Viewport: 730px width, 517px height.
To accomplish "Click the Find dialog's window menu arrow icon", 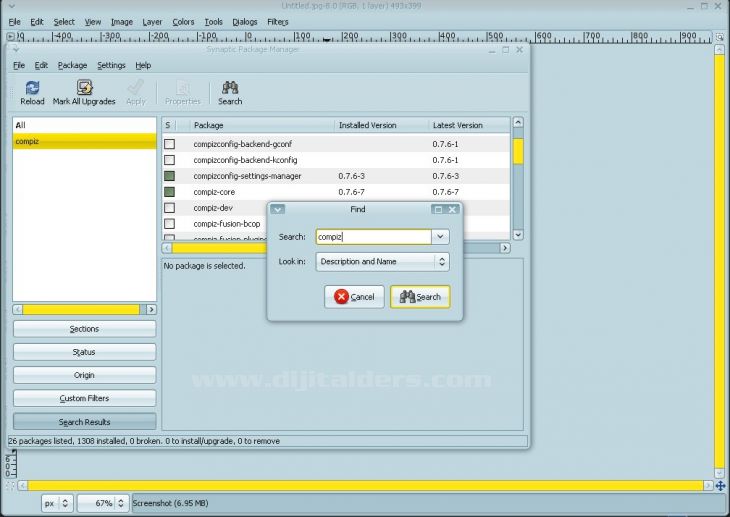I will pos(278,209).
